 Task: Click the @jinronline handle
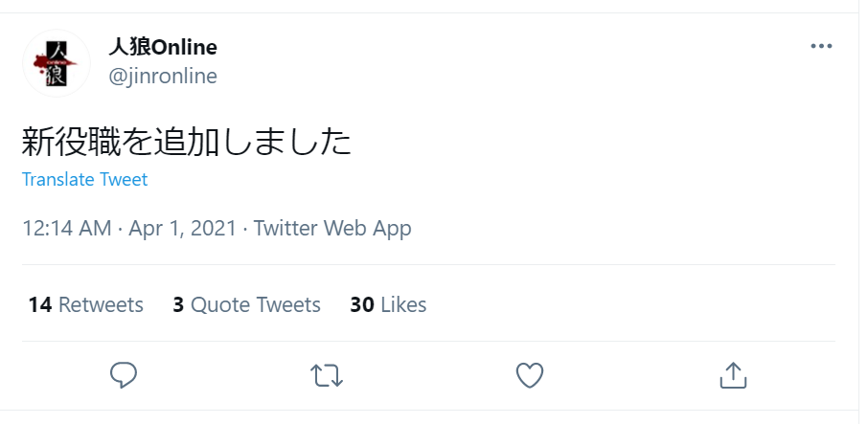tap(163, 76)
